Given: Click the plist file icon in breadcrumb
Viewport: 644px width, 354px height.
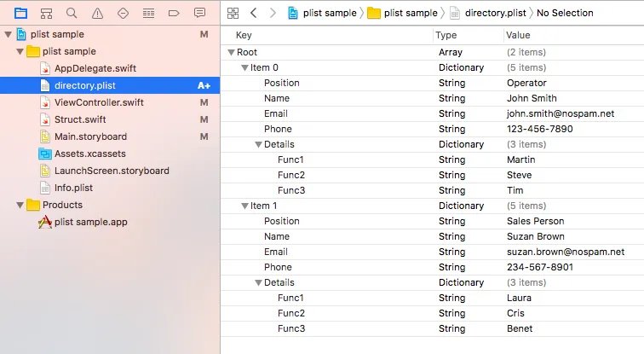Looking at the screenshot, I should click(455, 13).
